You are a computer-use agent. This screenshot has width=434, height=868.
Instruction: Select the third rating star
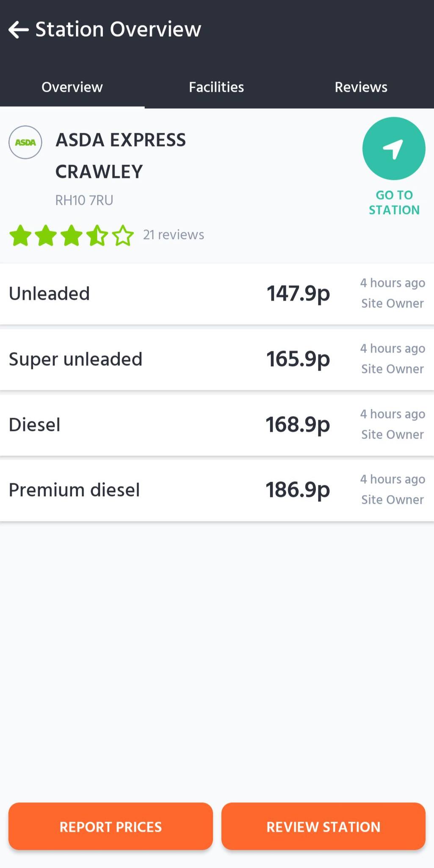(72, 235)
